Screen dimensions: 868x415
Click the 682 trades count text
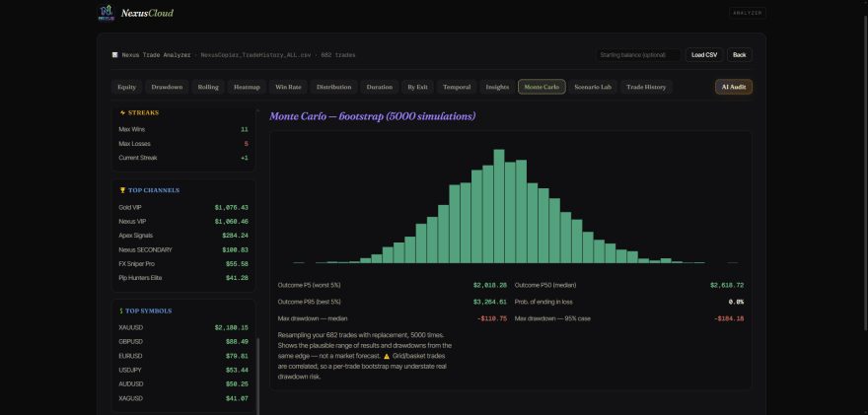[337, 55]
